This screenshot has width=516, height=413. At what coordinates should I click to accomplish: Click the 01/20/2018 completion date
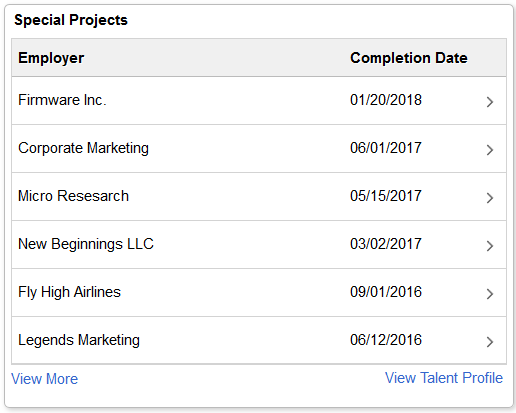point(386,100)
